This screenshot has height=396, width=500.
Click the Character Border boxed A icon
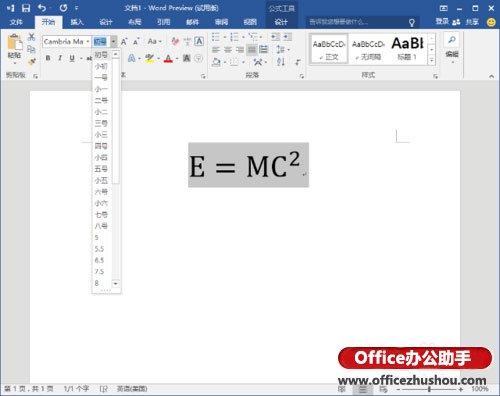pos(199,41)
